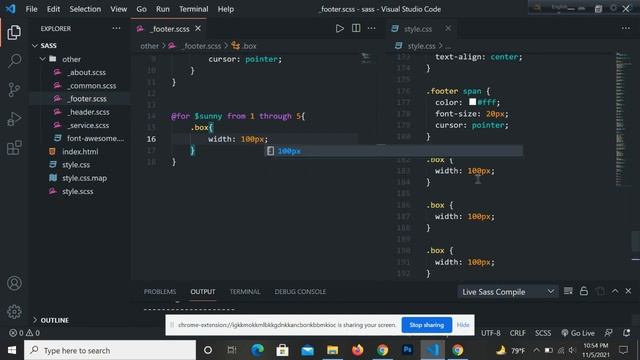This screenshot has width=640, height=360.
Task: Open the View menu
Action: [x=118, y=9]
